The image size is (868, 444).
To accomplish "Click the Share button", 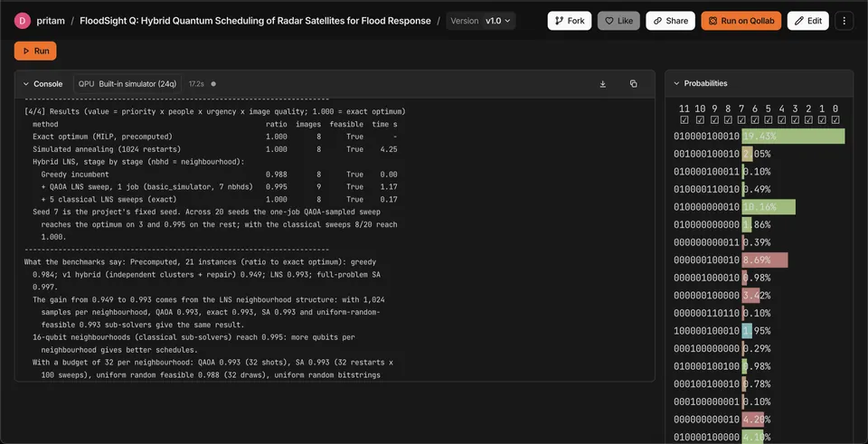I will click(670, 21).
